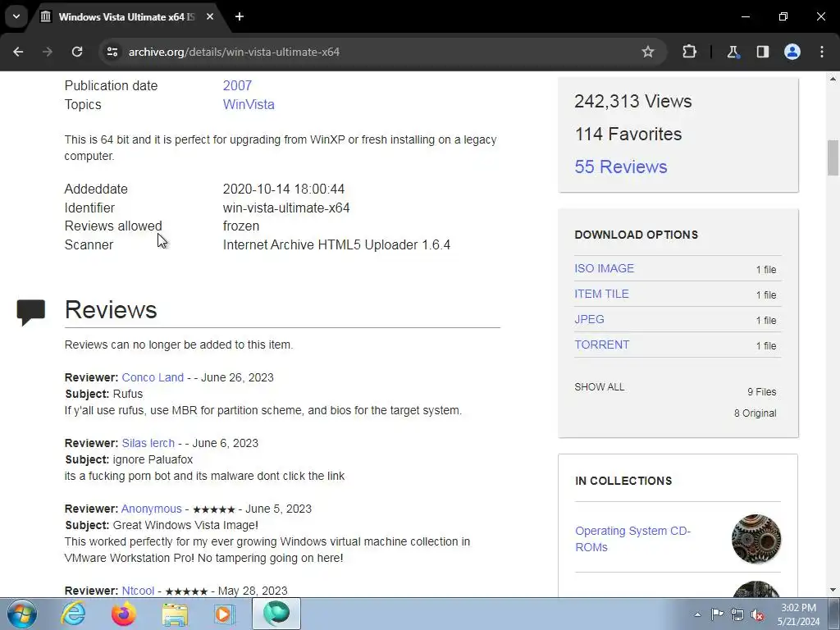Open the Chrome profile avatar
Viewport: 840px width, 630px height.
792,52
